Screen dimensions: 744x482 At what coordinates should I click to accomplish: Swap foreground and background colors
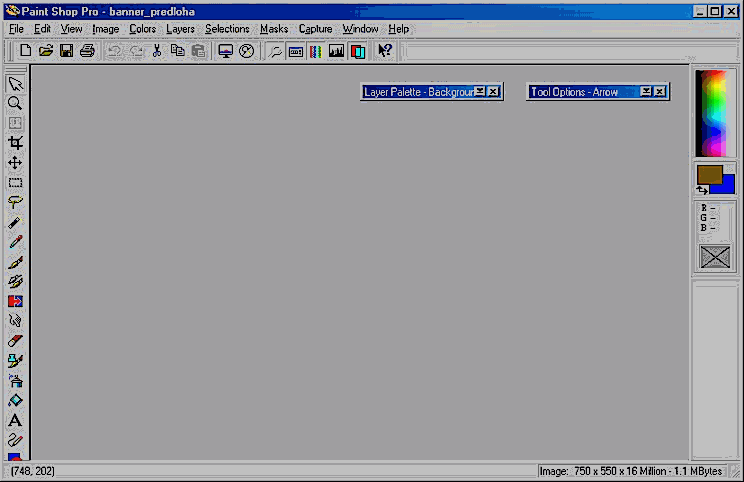coord(703,189)
